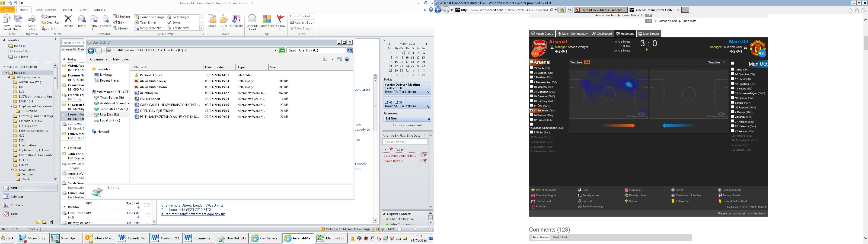Open Internet Explorer home page icon
The width and height of the screenshot is (868, 244).
coord(850,11)
